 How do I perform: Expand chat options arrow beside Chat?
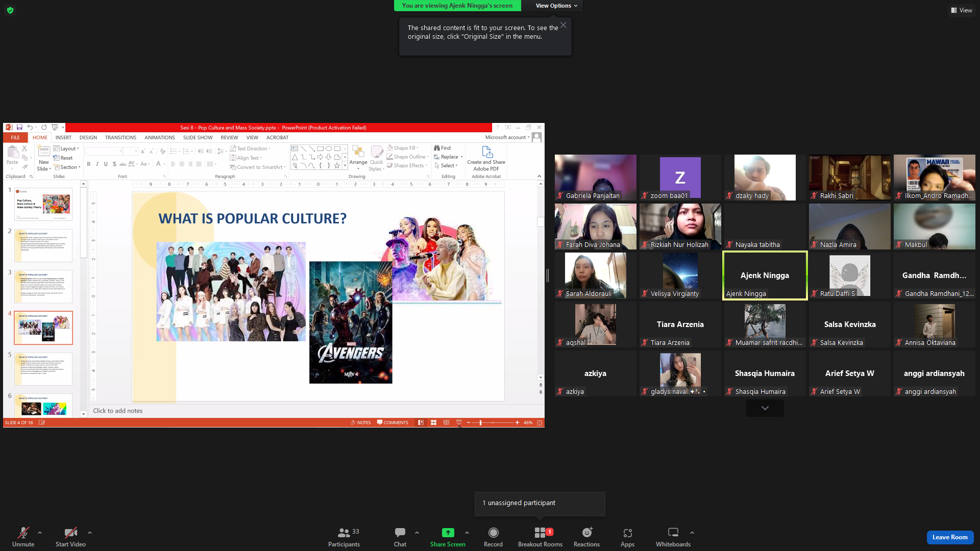pos(417,533)
